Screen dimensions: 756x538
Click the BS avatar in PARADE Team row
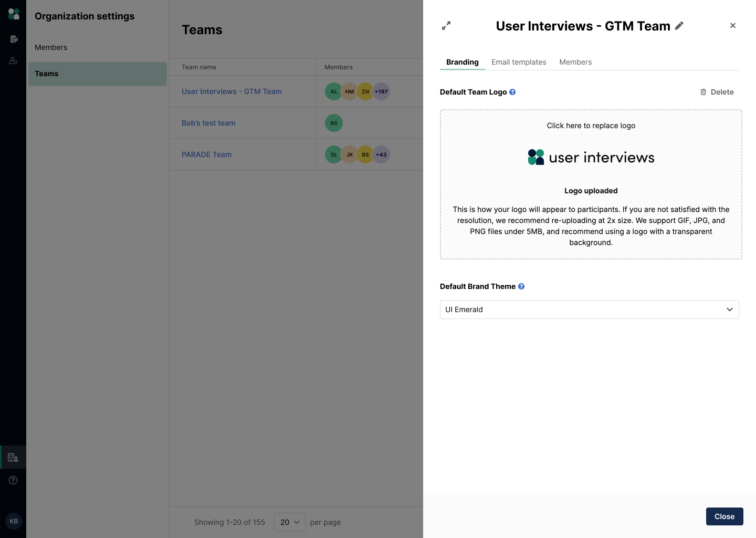coord(365,154)
